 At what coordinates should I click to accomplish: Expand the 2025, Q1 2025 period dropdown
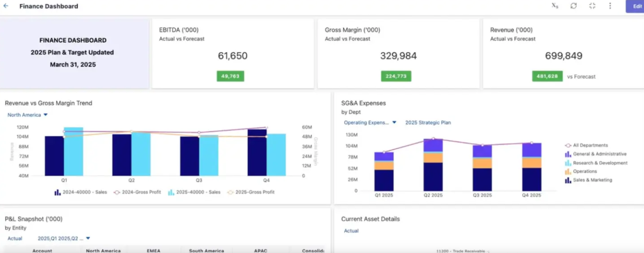pyautogui.click(x=64, y=239)
